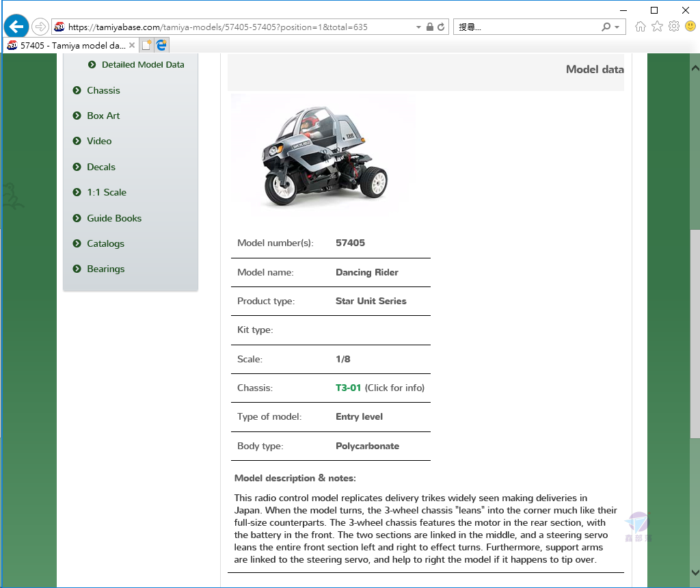Click the arrow bullet beside 1:1 Scale

[77, 192]
